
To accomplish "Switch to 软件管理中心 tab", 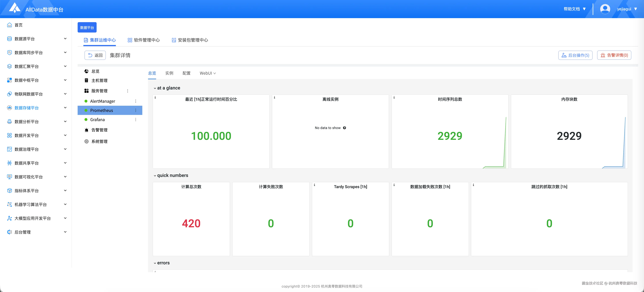I will click(x=143, y=40).
